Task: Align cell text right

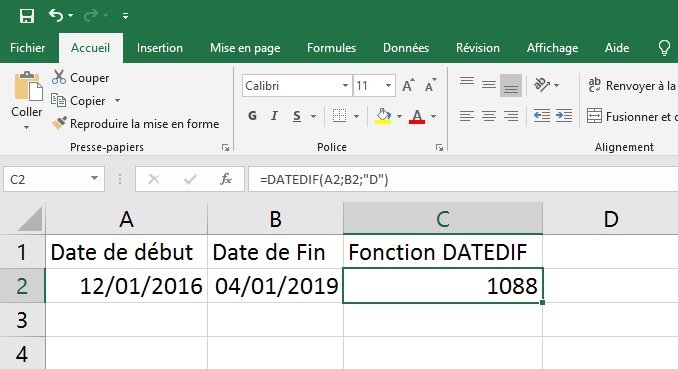Action: (511, 116)
